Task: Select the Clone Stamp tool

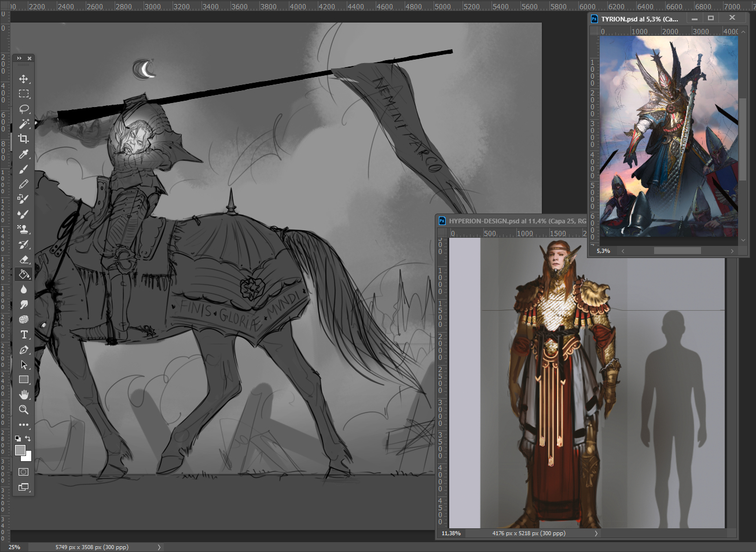Action: click(x=24, y=229)
